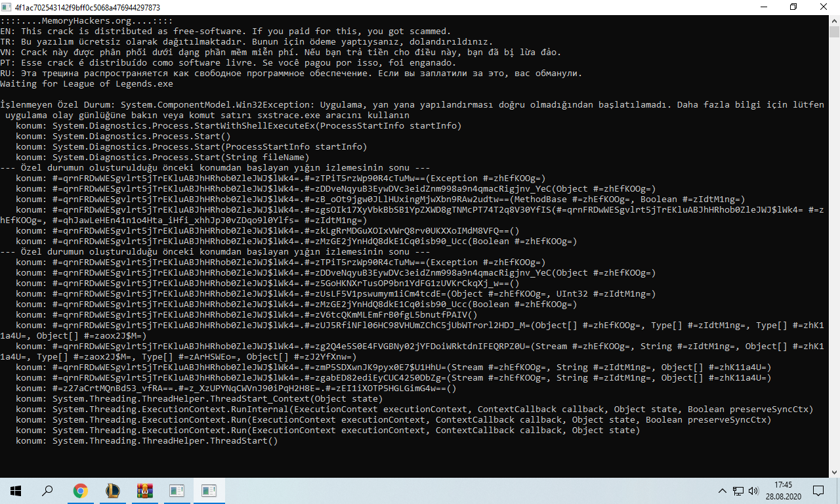The width and height of the screenshot is (840, 504).
Task: Click the network status tray icon
Action: coord(738,491)
